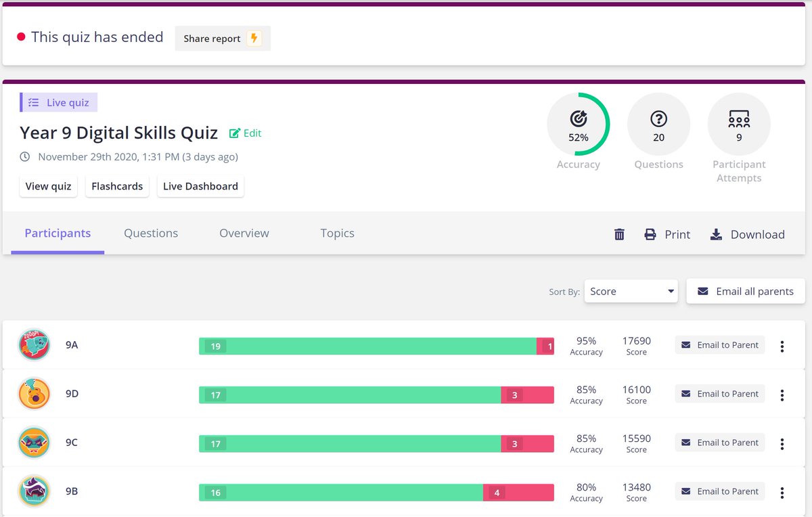Image resolution: width=812 pixels, height=517 pixels.
Task: Switch to the Overview tab
Action: pyautogui.click(x=244, y=233)
